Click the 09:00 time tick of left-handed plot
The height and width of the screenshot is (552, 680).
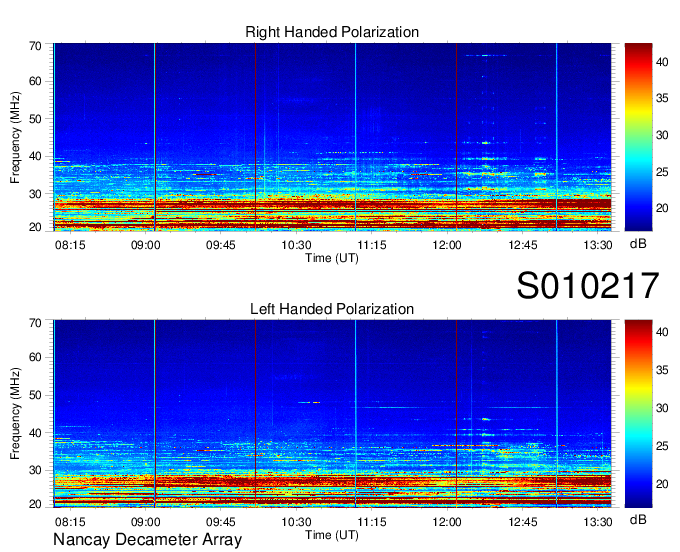145,522
